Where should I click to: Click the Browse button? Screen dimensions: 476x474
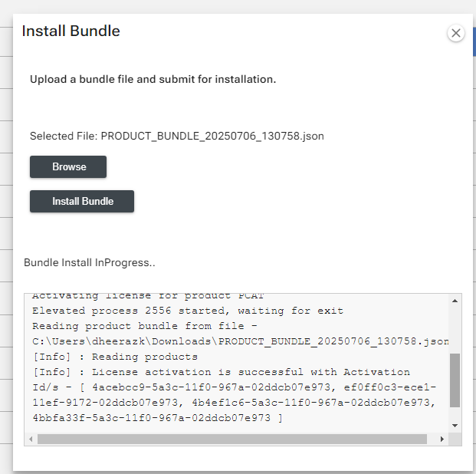[x=68, y=166]
